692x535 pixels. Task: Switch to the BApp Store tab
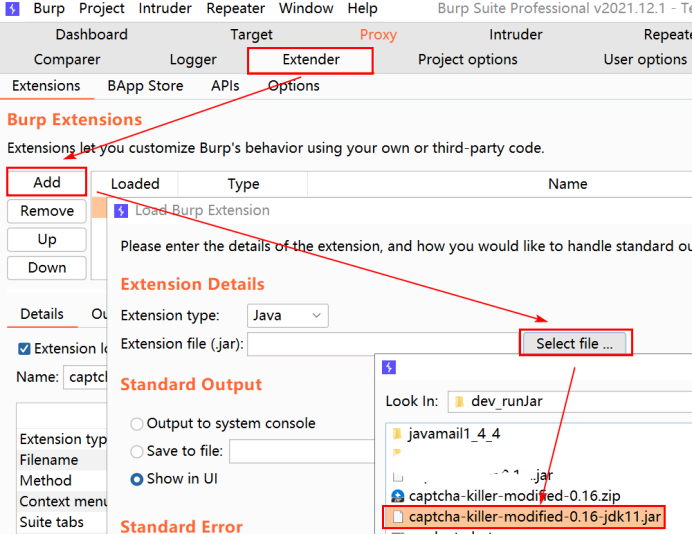point(145,86)
